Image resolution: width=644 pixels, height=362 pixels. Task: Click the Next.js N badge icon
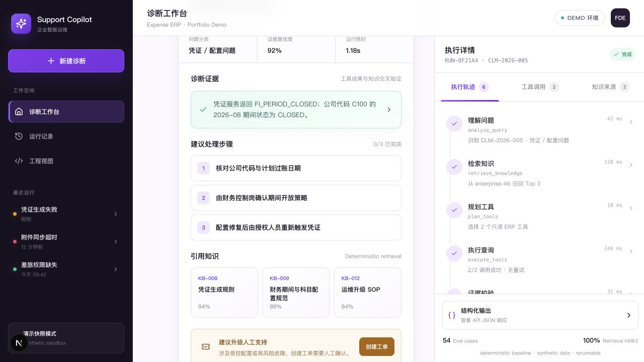19,343
